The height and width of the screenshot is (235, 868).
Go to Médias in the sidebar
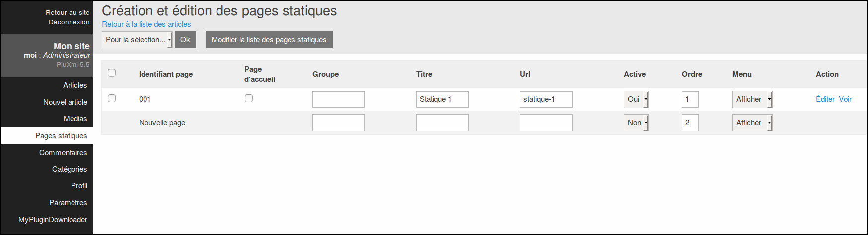click(75, 119)
